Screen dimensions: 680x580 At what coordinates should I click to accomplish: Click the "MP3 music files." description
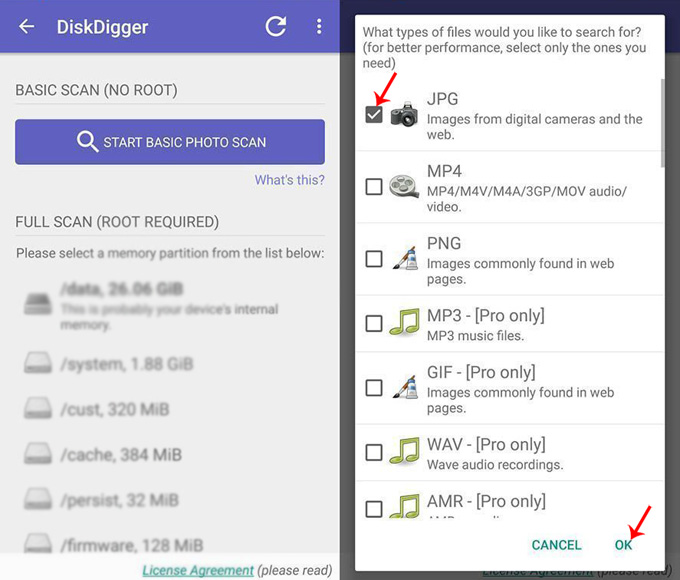tap(475, 335)
